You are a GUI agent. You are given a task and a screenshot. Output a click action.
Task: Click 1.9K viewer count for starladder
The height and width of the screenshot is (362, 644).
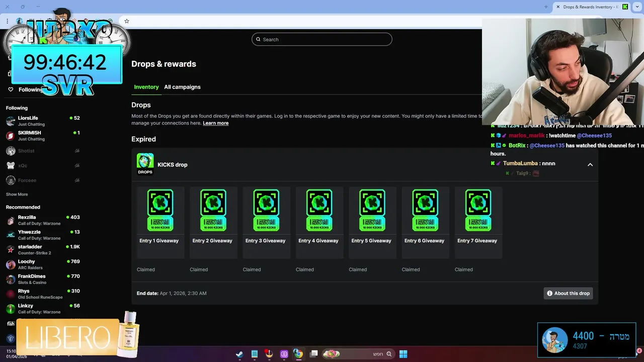[x=75, y=247]
